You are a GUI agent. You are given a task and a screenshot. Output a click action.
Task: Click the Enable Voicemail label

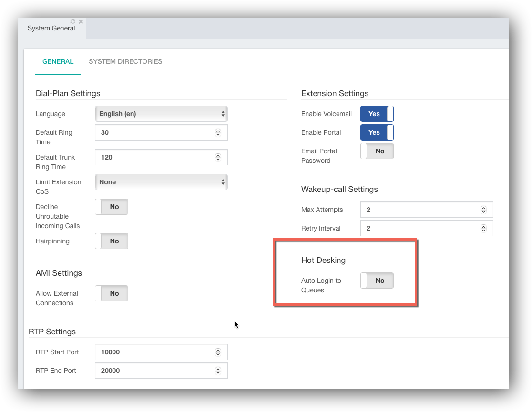(x=327, y=114)
